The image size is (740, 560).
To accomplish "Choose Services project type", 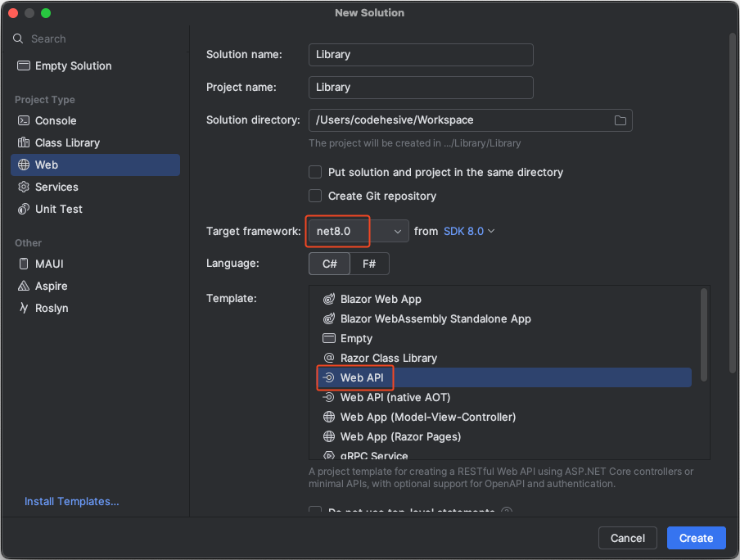I will coord(95,187).
